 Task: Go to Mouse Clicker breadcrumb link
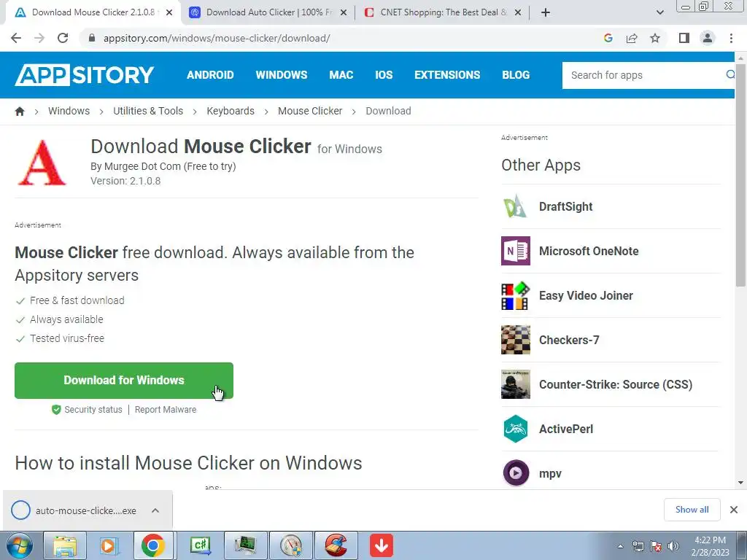tap(310, 111)
